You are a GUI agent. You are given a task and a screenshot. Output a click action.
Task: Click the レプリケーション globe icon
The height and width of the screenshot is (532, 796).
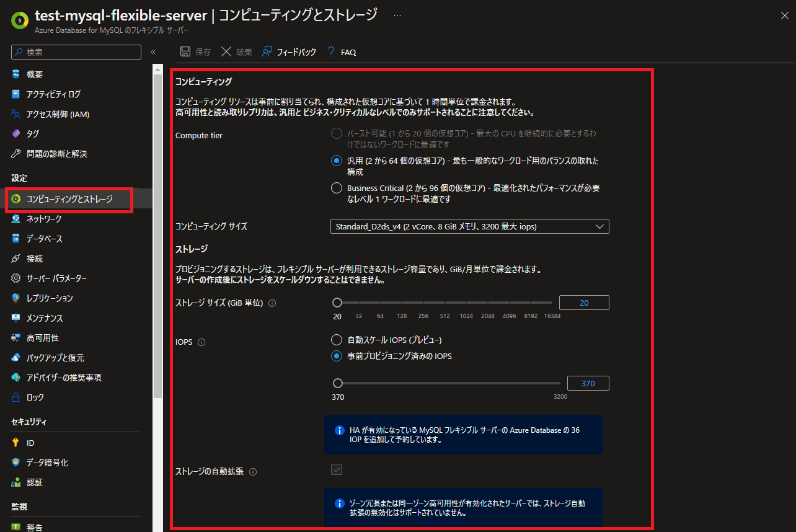pyautogui.click(x=16, y=298)
